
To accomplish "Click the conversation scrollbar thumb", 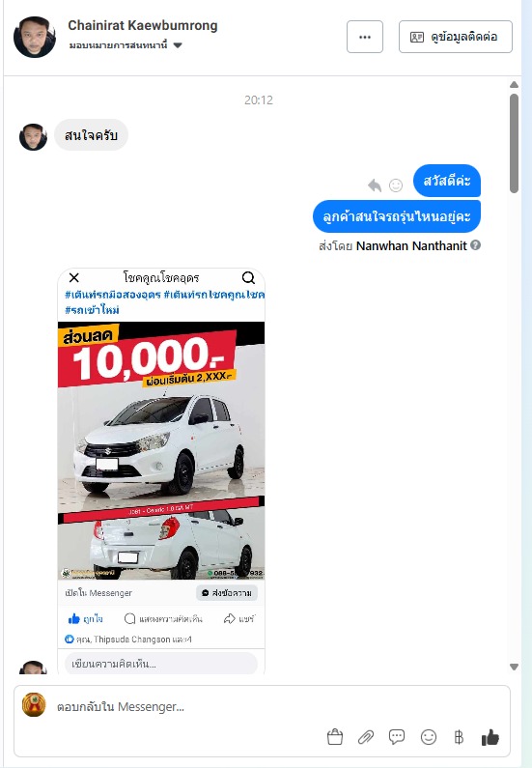I will point(514,143).
